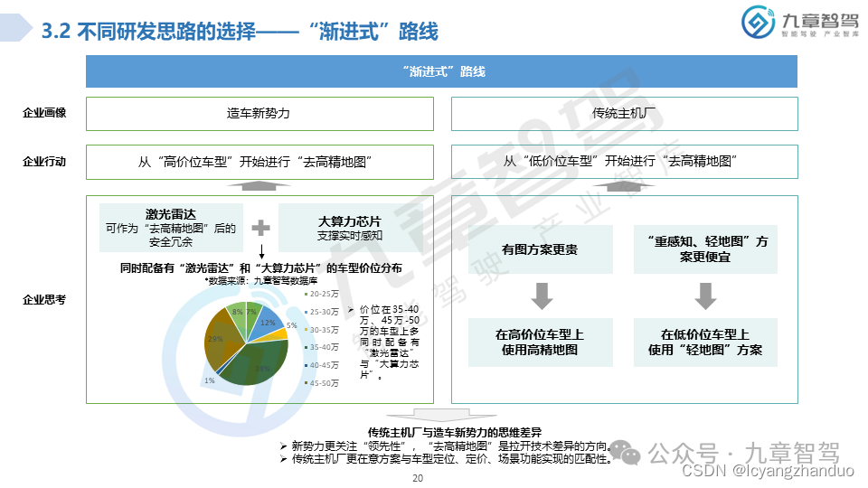Click the gray plus sign between 激光雷达 and 大算力芯片
868x488 pixels.
pos(260,228)
